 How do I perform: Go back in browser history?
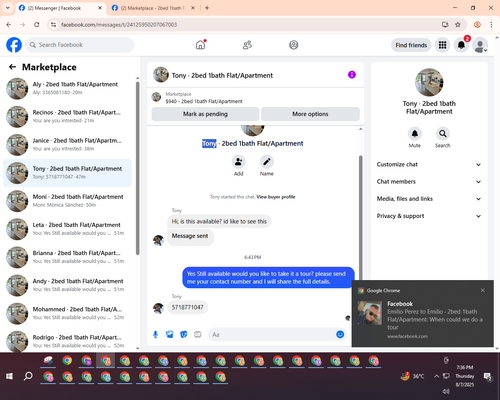coord(9,25)
